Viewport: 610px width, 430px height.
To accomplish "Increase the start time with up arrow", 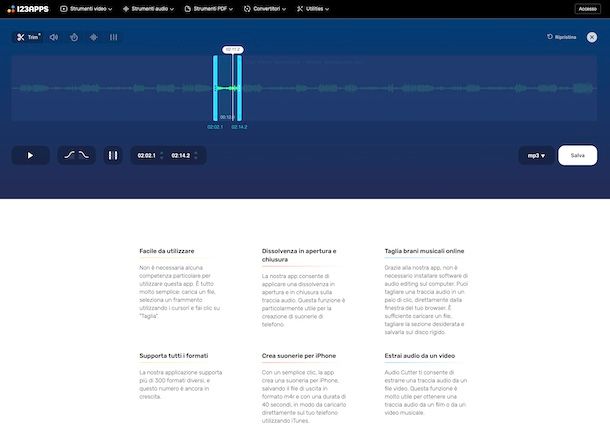I will coord(161,153).
